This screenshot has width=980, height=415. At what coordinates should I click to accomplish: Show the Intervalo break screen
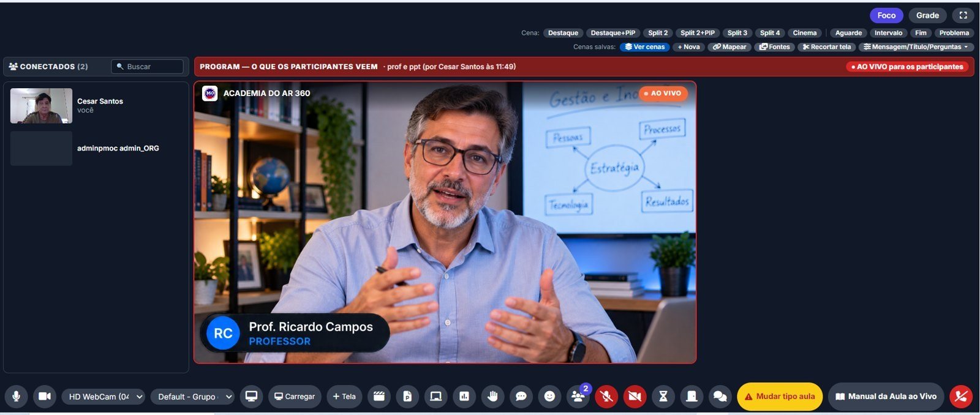888,33
